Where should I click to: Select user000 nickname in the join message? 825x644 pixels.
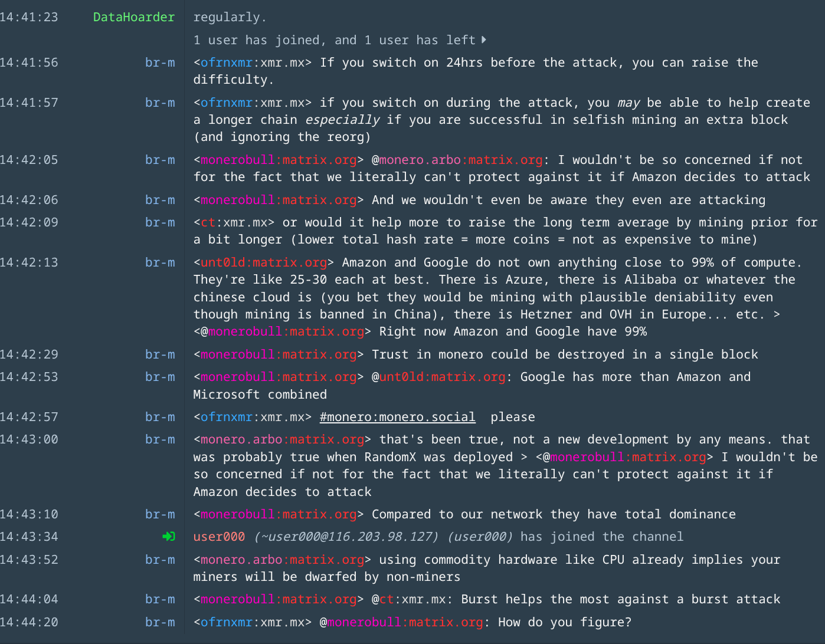[x=219, y=537]
